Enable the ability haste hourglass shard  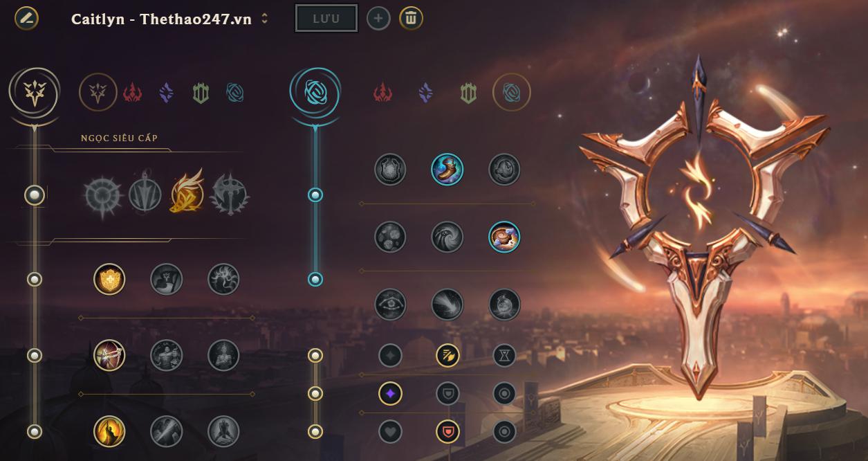504,356
